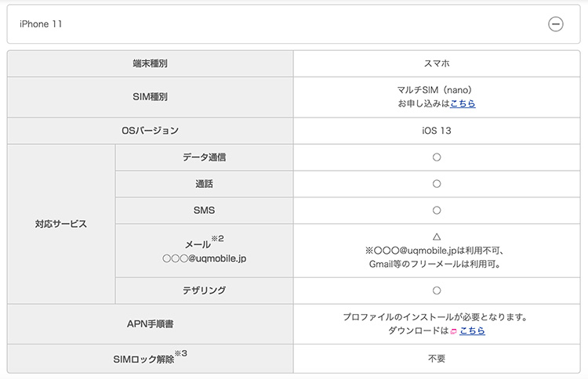Image resolution: width=588 pixels, height=379 pixels.
Task: Select the マルチSIM (nano) text
Action: tap(434, 90)
